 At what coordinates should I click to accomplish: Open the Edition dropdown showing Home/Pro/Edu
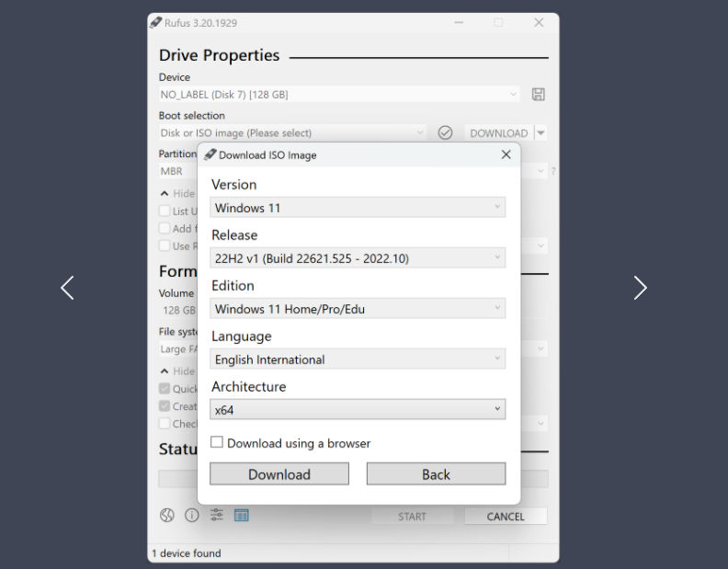(x=358, y=309)
